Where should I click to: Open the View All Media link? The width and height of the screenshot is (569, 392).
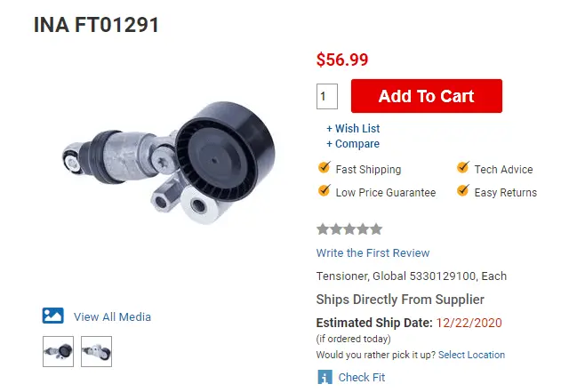pyautogui.click(x=112, y=316)
